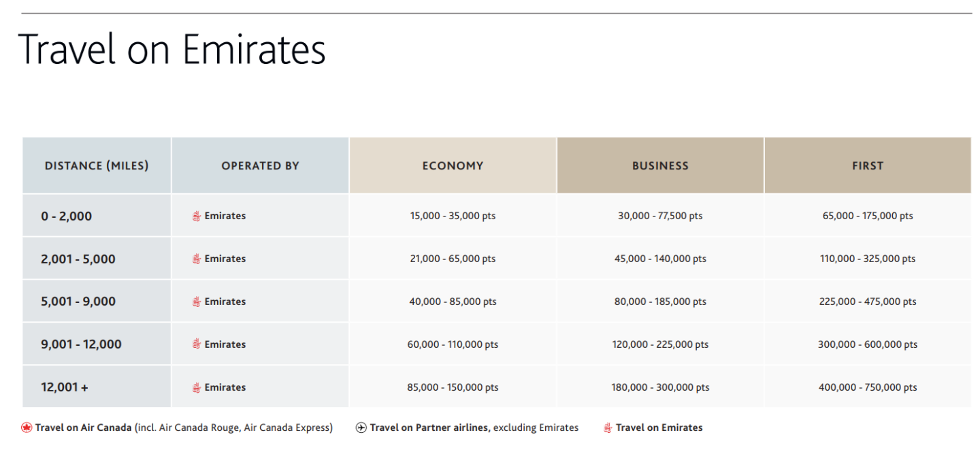Screen dimensions: 980x454
Task: Click the Emirates icon in the 9,001 - 12,000 row
Action: click(197, 344)
